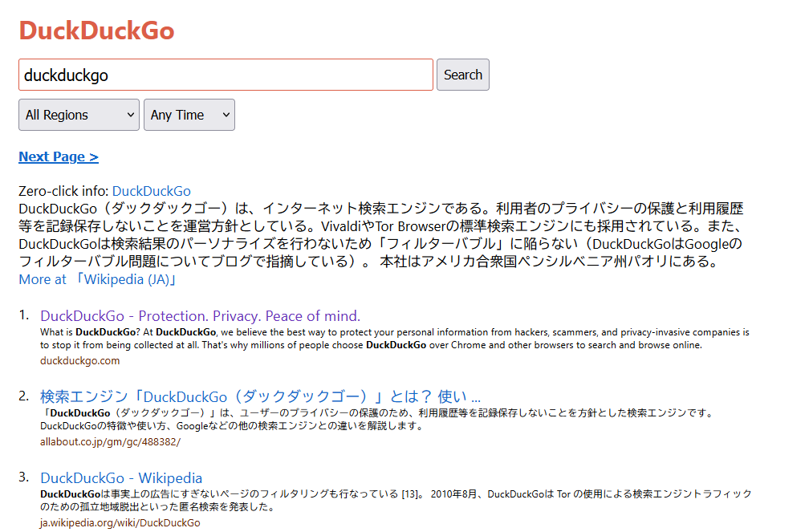Click the 'What is DuckDuckGo?' snippet text

(x=393, y=338)
